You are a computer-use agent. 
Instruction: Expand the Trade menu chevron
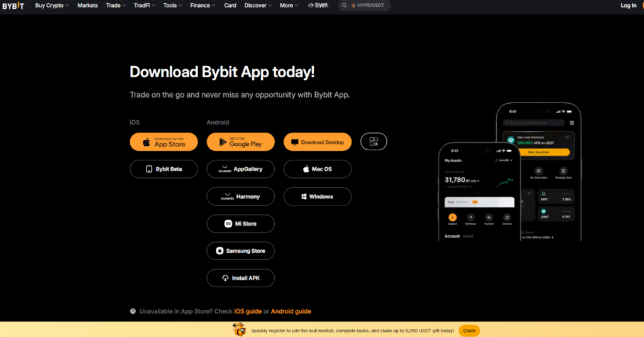(x=124, y=5)
